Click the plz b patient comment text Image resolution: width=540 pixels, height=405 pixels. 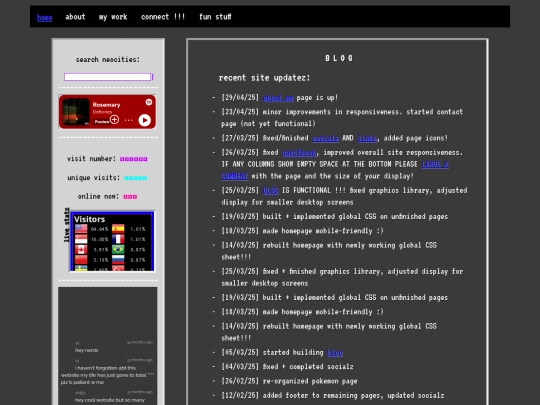pyautogui.click(x=82, y=382)
